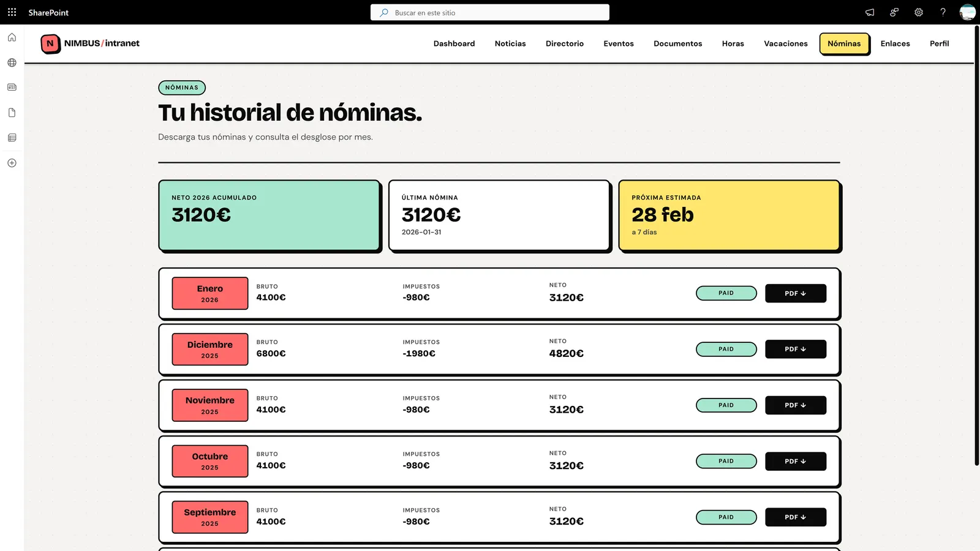Click the PAID badge in Diciembre row
Screen dimensions: 980x551
click(726, 349)
